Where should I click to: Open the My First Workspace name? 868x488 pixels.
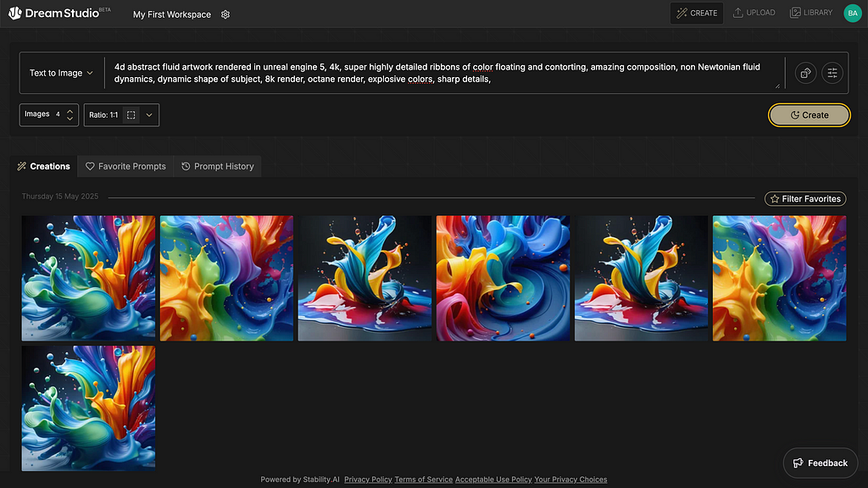[171, 14]
